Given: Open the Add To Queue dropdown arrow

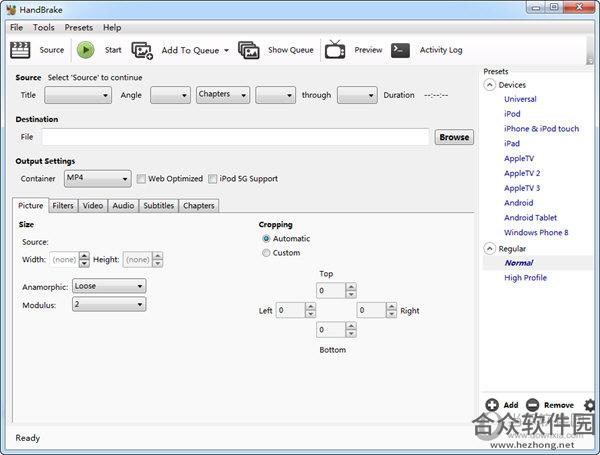Looking at the screenshot, I should click(226, 51).
